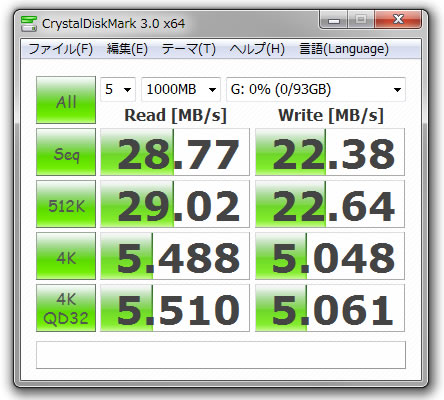Click the Write [MB/s] column header
Screen dimensions: 444x400
click(331, 116)
